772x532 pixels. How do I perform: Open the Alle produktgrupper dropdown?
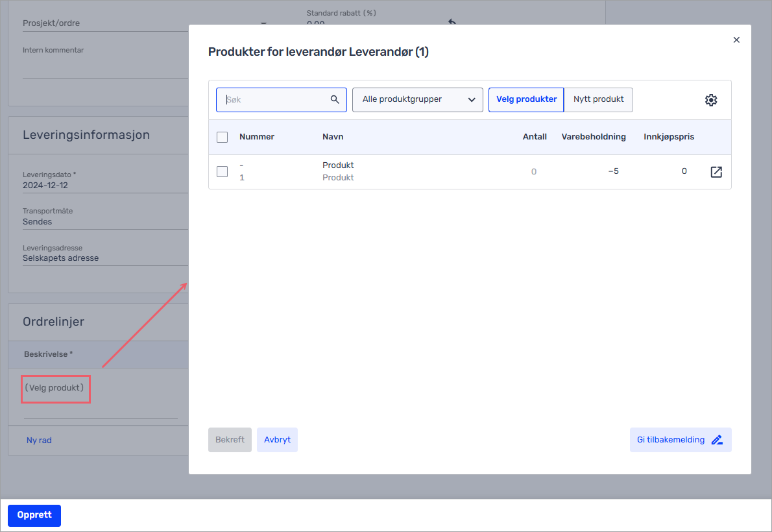pyautogui.click(x=418, y=100)
